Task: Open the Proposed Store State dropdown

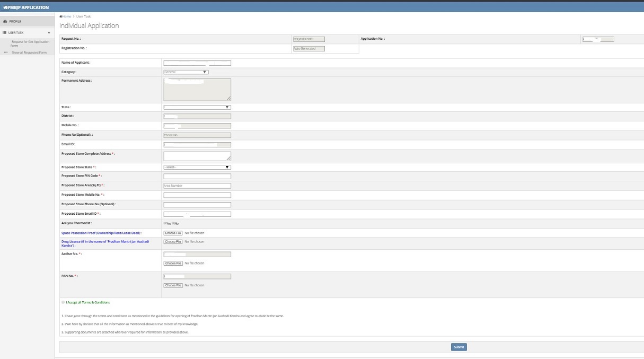Action: (197, 167)
